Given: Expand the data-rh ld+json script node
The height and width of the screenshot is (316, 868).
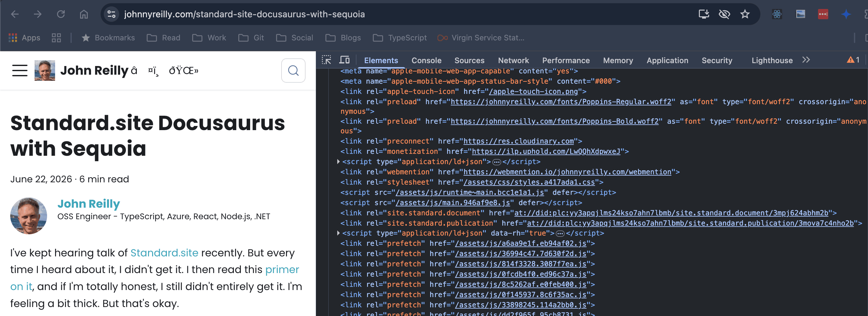Looking at the screenshot, I should click(338, 233).
